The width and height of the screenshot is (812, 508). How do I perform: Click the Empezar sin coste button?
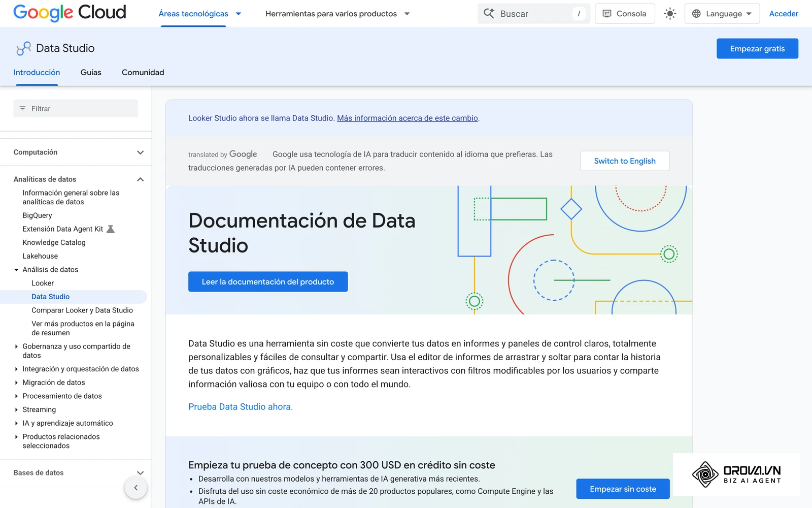[623, 489]
